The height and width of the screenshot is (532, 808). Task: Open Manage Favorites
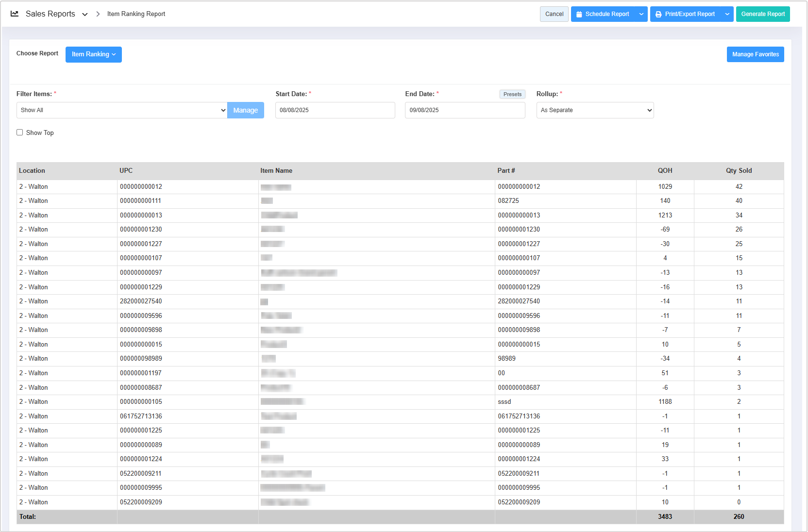(755, 54)
